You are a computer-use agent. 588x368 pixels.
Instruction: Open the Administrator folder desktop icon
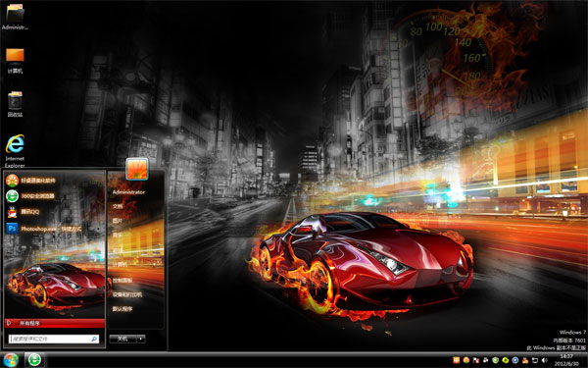coord(15,18)
